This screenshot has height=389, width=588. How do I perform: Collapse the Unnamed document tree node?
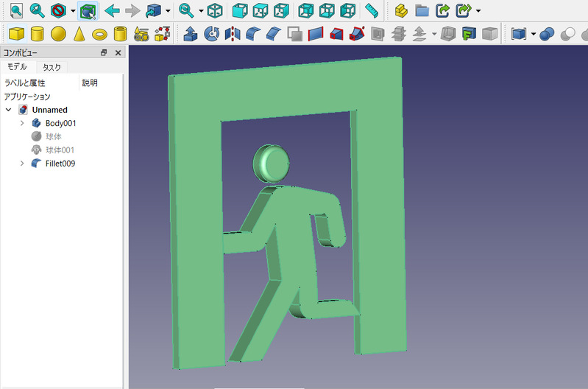[8, 110]
